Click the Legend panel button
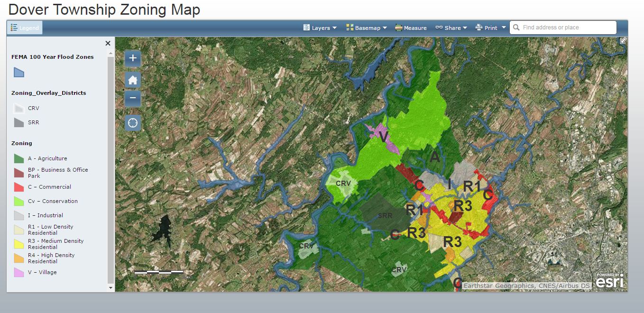 pos(25,28)
